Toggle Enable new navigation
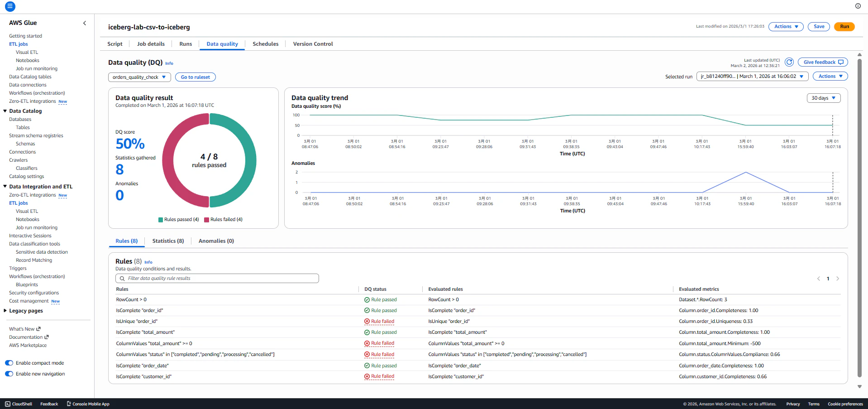 click(x=9, y=374)
